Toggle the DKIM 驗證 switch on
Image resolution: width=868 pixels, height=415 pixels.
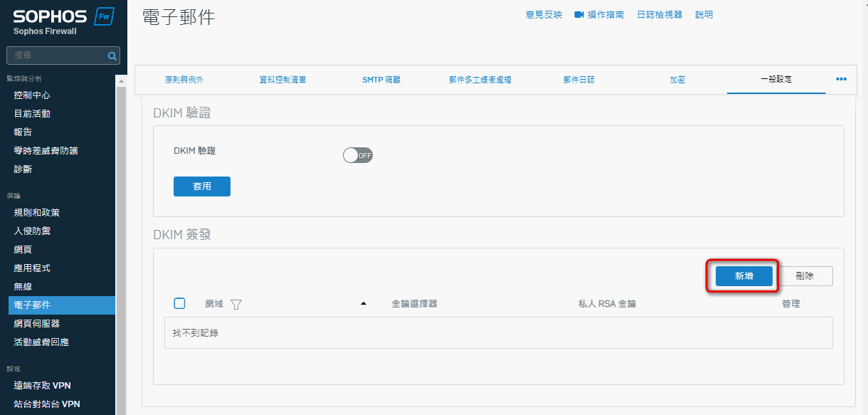(x=357, y=155)
